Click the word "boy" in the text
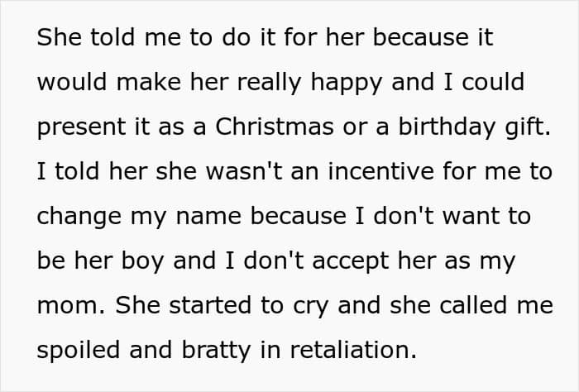579x392 pixels. click(x=142, y=261)
